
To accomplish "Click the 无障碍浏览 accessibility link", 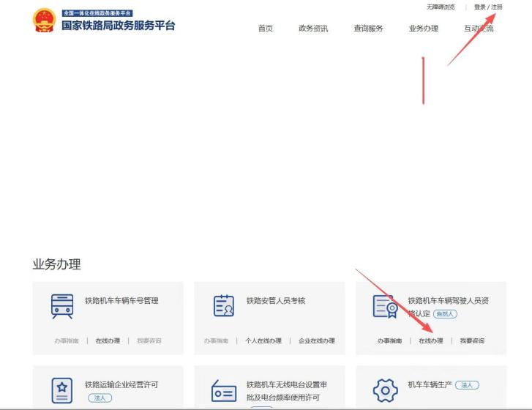I will (x=441, y=7).
